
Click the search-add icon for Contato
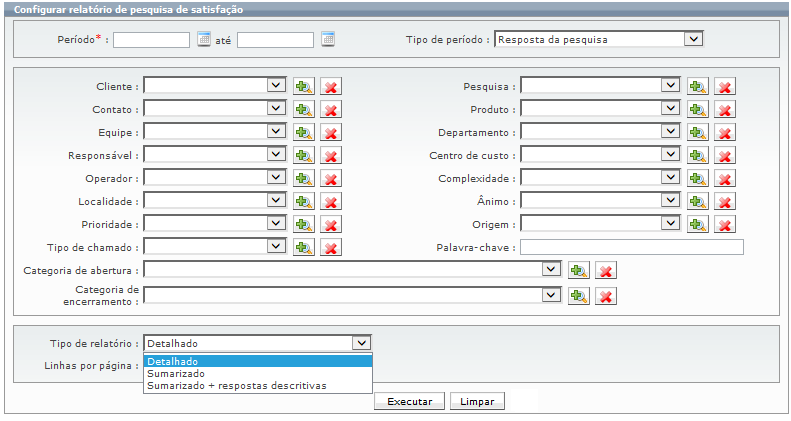(304, 109)
